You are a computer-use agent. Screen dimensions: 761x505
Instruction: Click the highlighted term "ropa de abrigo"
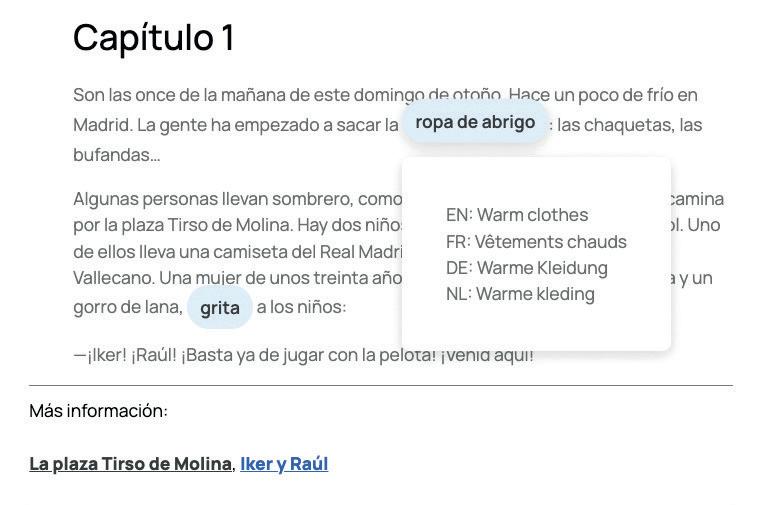click(475, 122)
